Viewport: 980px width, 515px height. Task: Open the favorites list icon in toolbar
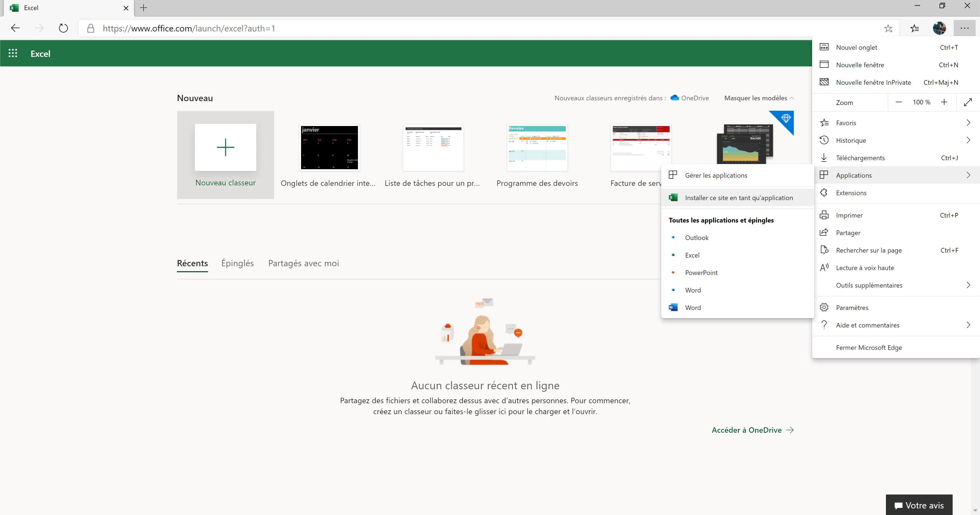[x=915, y=28]
